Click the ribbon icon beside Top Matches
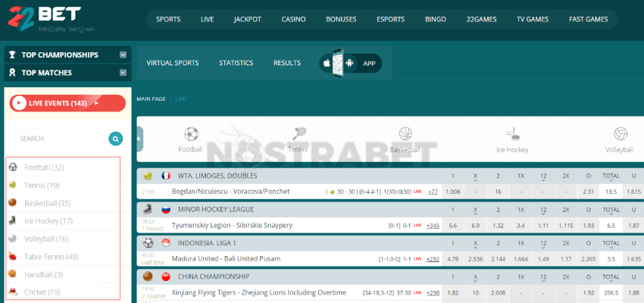The width and height of the screenshot is (644, 303). pos(13,73)
